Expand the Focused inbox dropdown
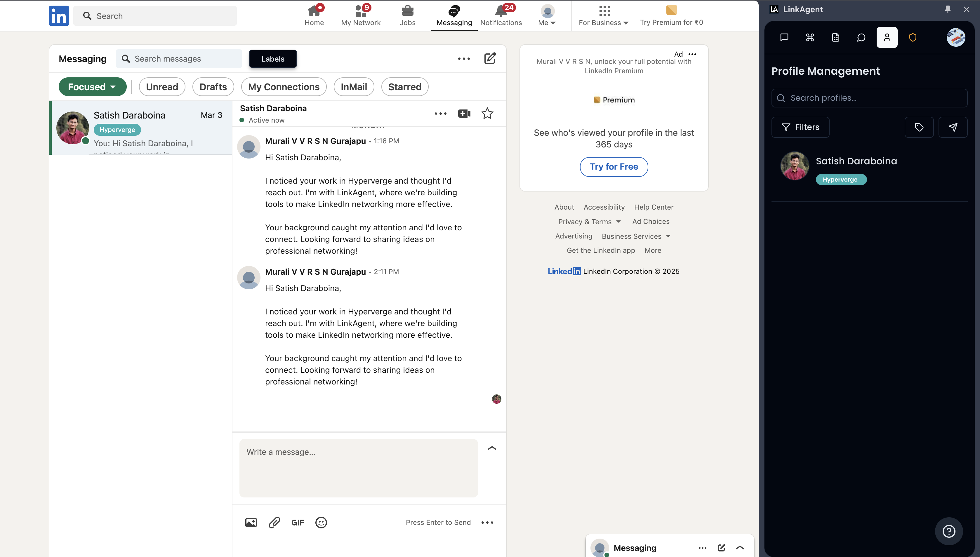This screenshot has width=980, height=557. pyautogui.click(x=93, y=87)
